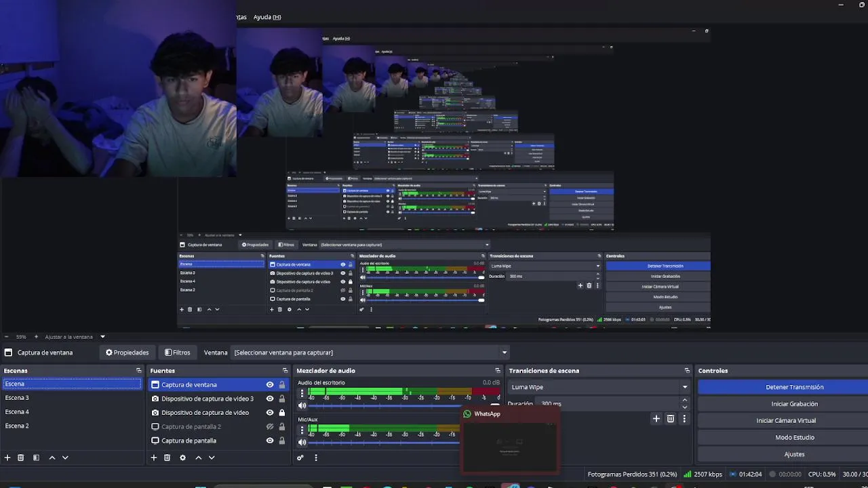Add a new source in Fuentes panel

[x=154, y=457]
